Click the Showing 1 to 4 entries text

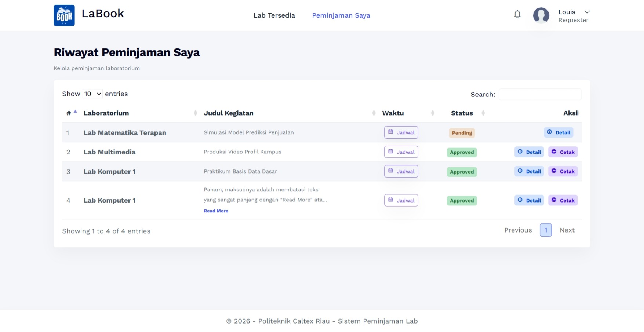pyautogui.click(x=106, y=231)
